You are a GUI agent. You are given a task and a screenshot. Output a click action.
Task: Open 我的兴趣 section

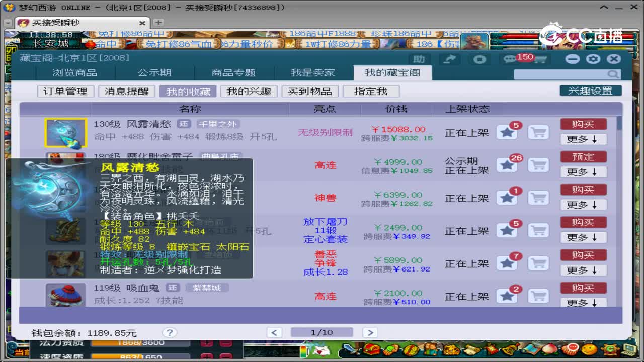[x=249, y=92]
